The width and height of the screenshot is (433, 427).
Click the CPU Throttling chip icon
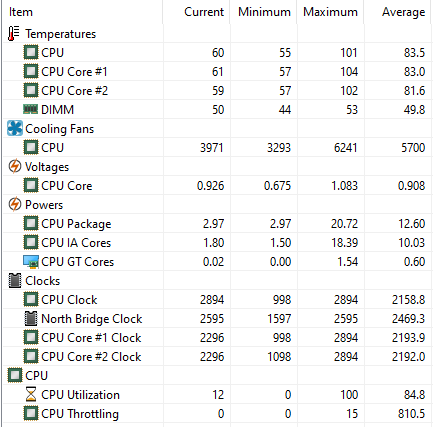pos(31,414)
